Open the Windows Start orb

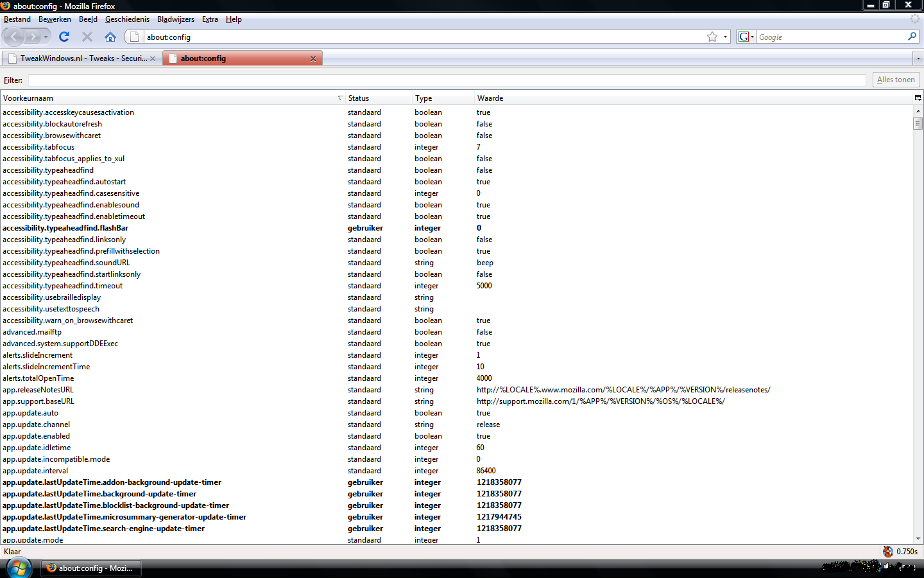19,568
